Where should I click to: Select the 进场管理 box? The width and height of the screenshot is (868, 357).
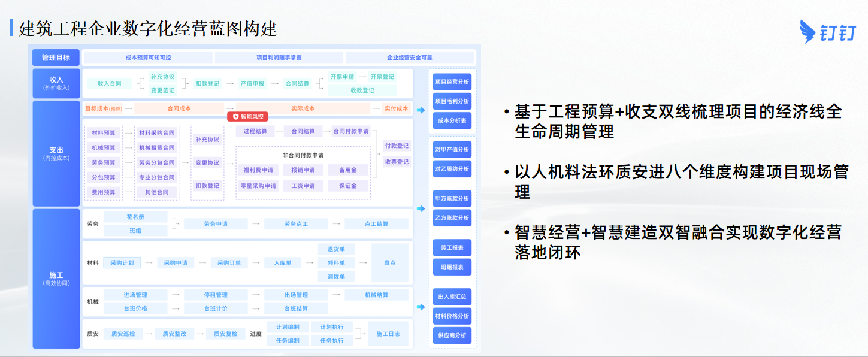pyautogui.click(x=135, y=295)
